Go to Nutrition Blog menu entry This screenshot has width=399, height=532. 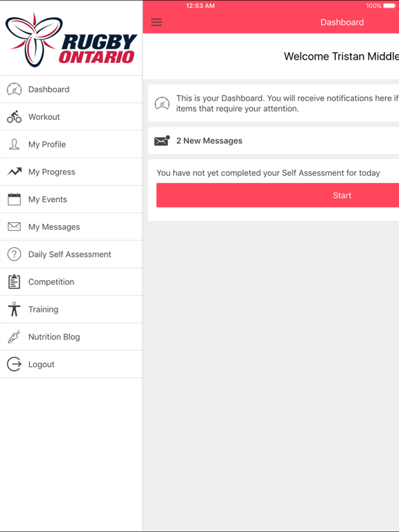(71, 337)
